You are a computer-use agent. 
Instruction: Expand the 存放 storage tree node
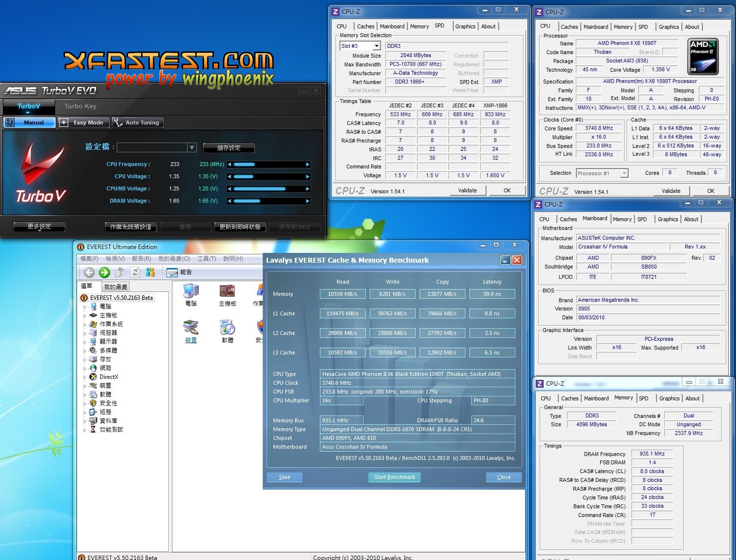[x=84, y=360]
